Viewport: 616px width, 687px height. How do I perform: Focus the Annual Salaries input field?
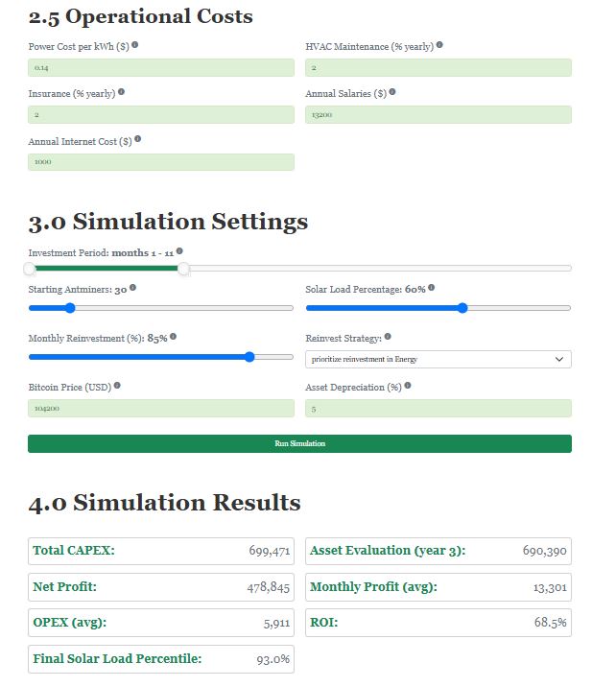[x=438, y=115]
